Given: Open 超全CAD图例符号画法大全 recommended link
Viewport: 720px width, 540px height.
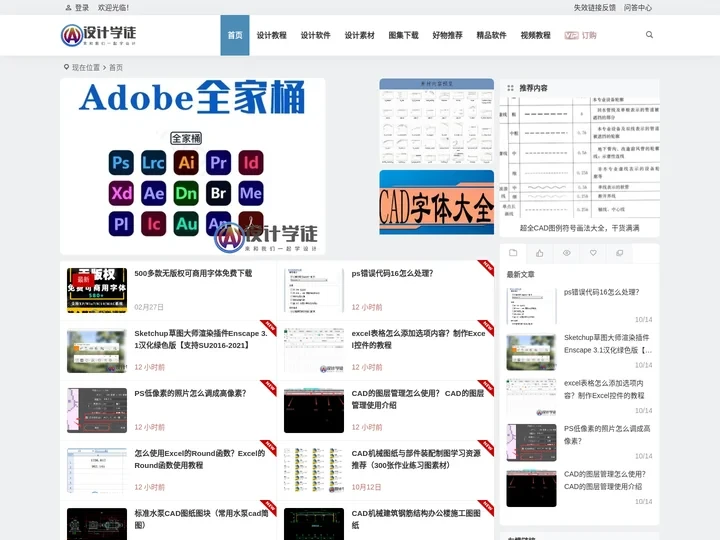Looking at the screenshot, I should [x=579, y=228].
